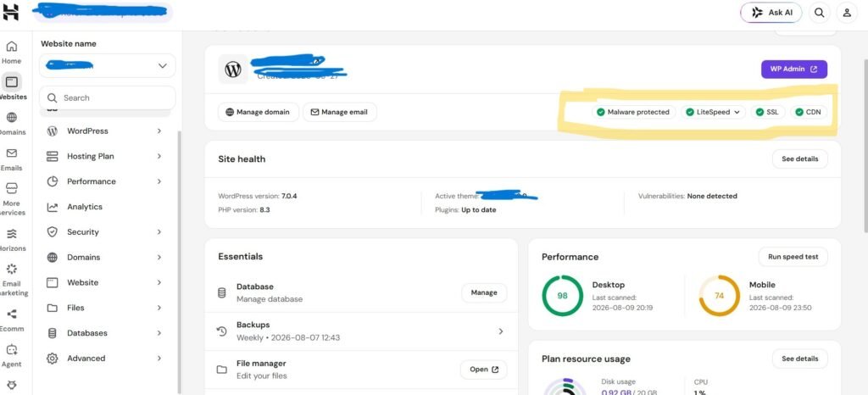Open the Website name dropdown

tap(108, 66)
